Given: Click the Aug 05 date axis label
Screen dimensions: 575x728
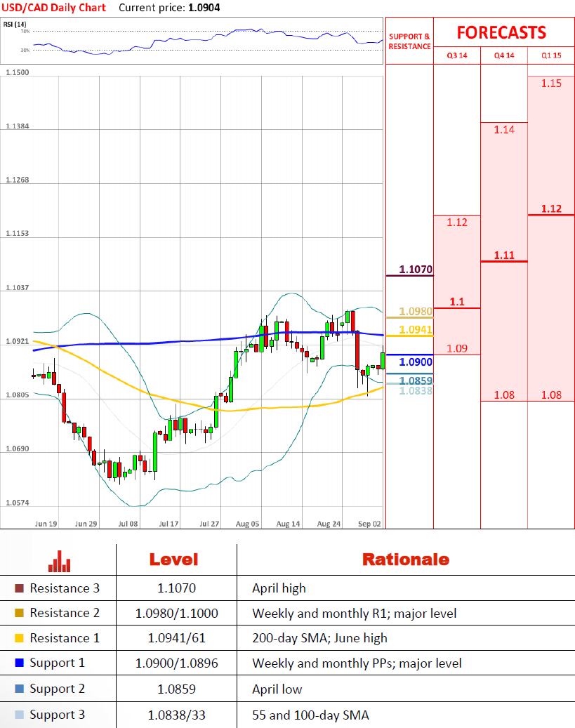Looking at the screenshot, I should pos(248,524).
